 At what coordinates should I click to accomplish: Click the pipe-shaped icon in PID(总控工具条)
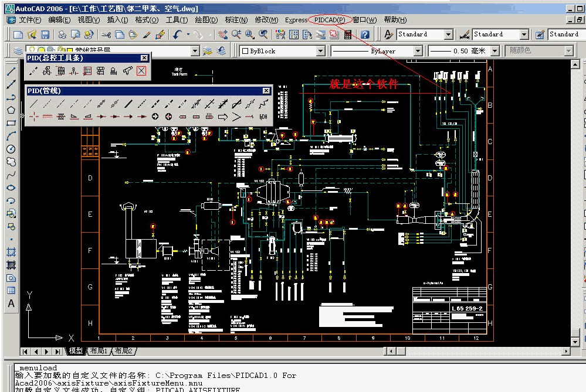click(128, 71)
